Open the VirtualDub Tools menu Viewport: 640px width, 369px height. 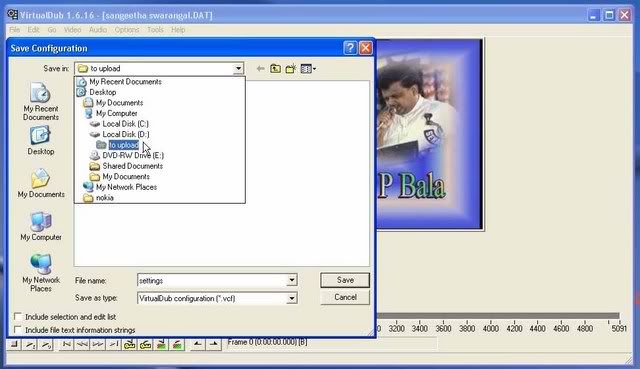(156, 30)
